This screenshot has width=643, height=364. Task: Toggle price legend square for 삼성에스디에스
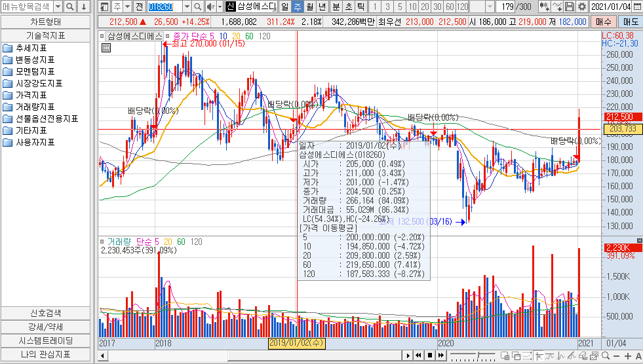pos(102,36)
